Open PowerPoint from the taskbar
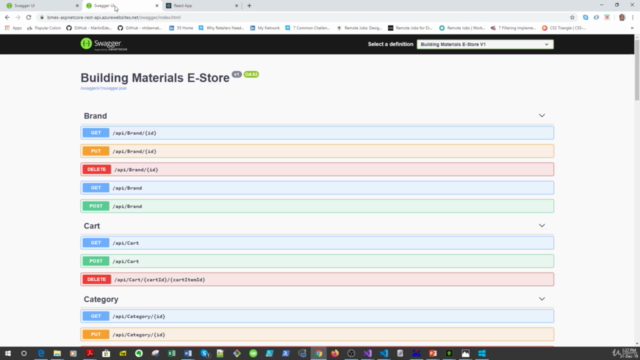This screenshot has width=640, height=360. coord(433,353)
